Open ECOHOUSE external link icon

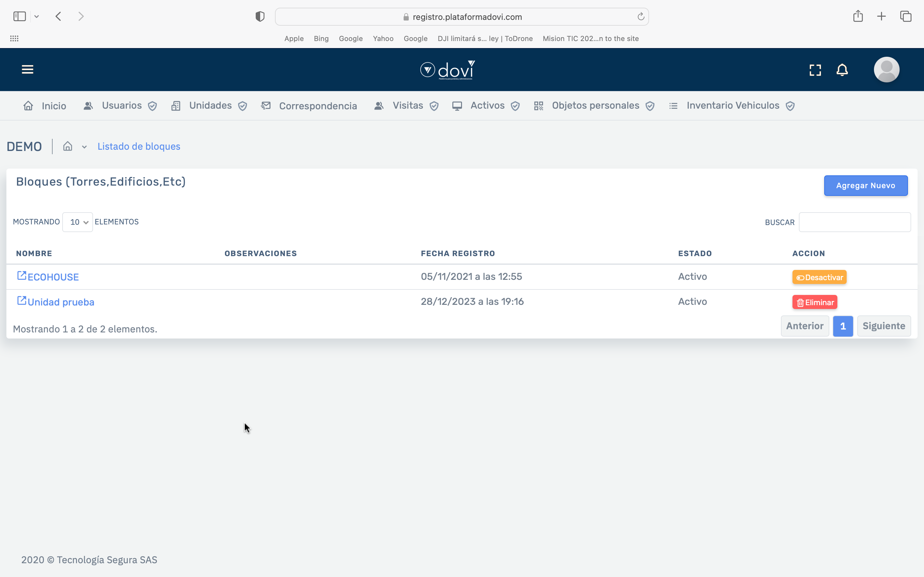[x=22, y=276]
